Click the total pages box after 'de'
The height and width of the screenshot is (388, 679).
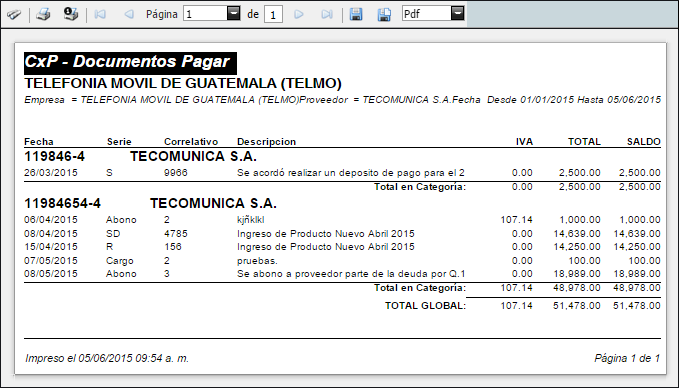pos(273,14)
